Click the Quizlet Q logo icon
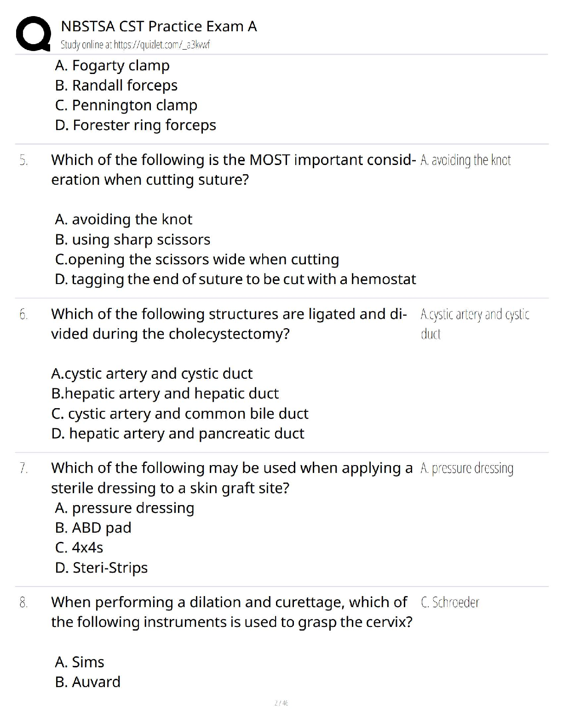 coord(33,33)
